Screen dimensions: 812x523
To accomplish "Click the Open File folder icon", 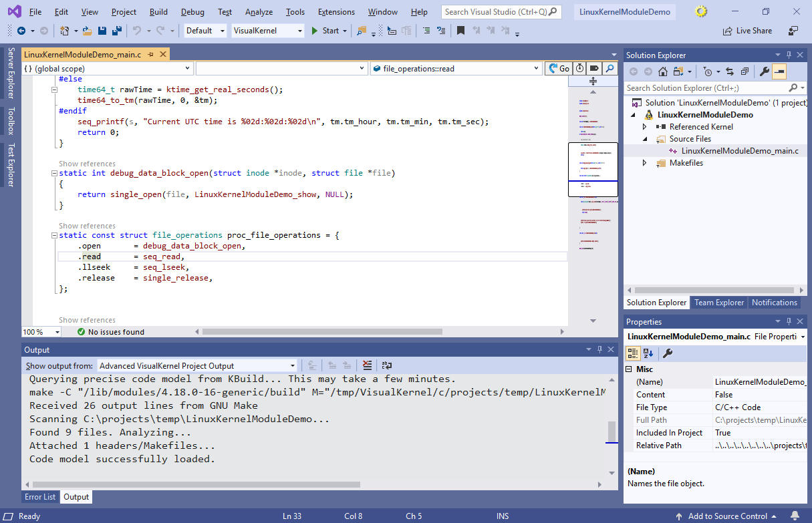I will pyautogui.click(x=88, y=31).
